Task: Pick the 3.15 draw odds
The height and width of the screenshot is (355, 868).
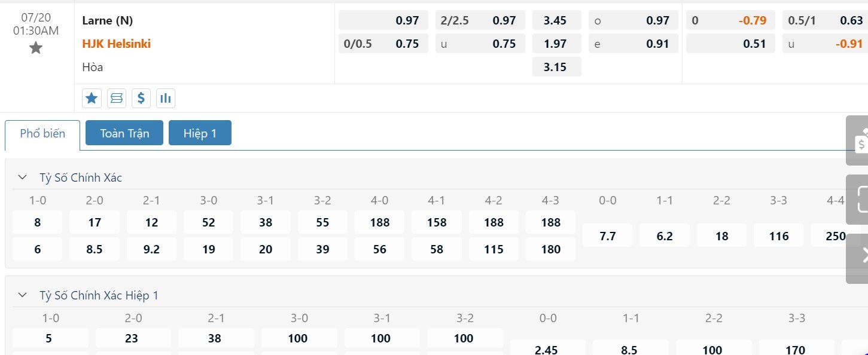Action: tap(556, 67)
